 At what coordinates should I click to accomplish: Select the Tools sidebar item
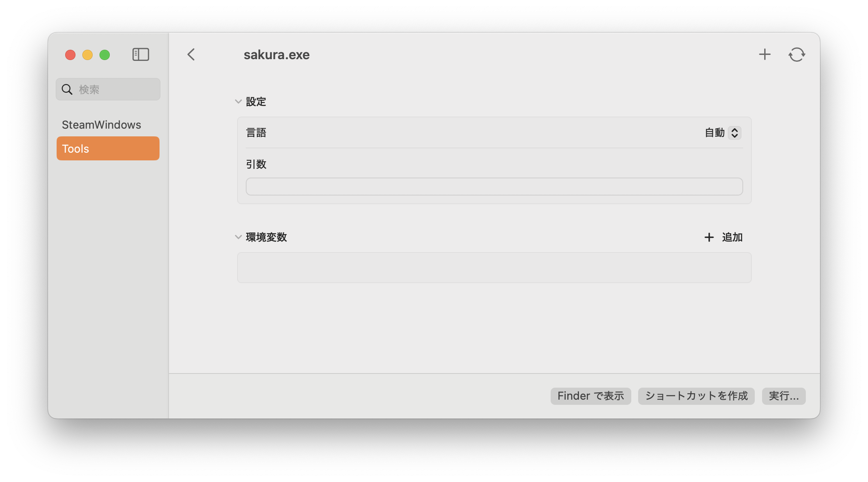click(108, 148)
